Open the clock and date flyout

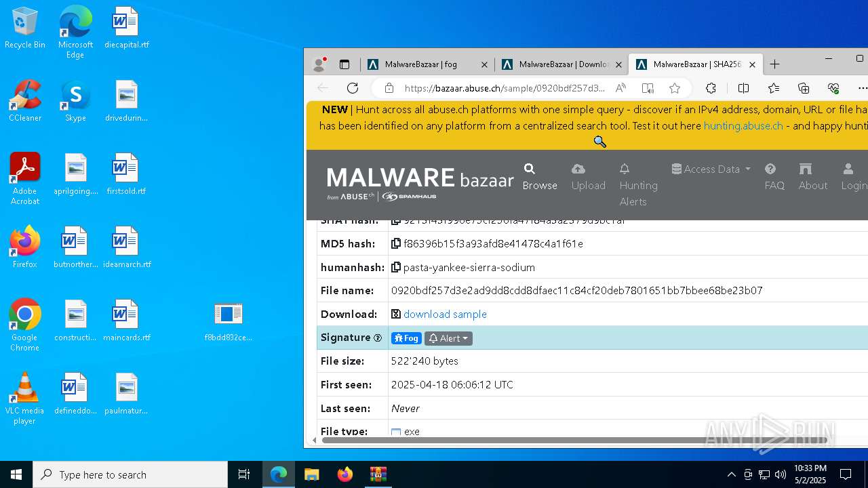(x=810, y=474)
